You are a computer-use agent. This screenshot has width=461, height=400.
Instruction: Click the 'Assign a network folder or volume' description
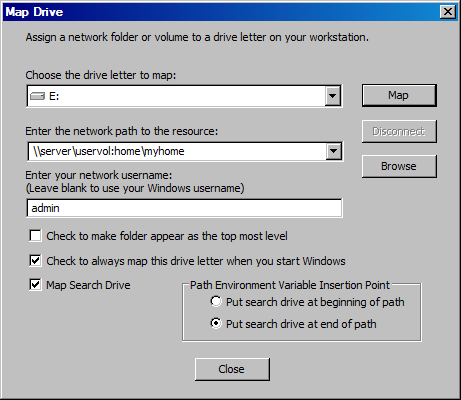tap(197, 37)
